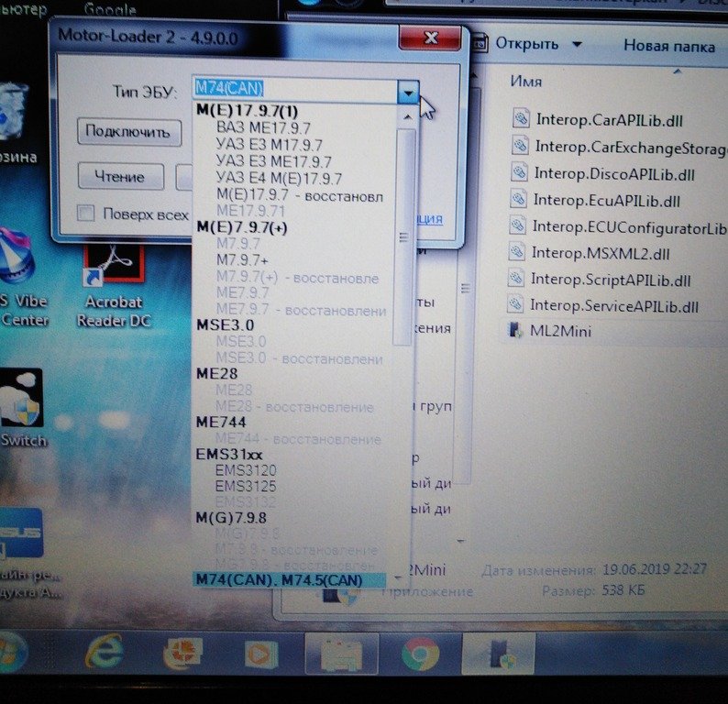The width and height of the screenshot is (728, 704).
Task: Select EMS3120 in dropdown list
Action: [x=246, y=470]
